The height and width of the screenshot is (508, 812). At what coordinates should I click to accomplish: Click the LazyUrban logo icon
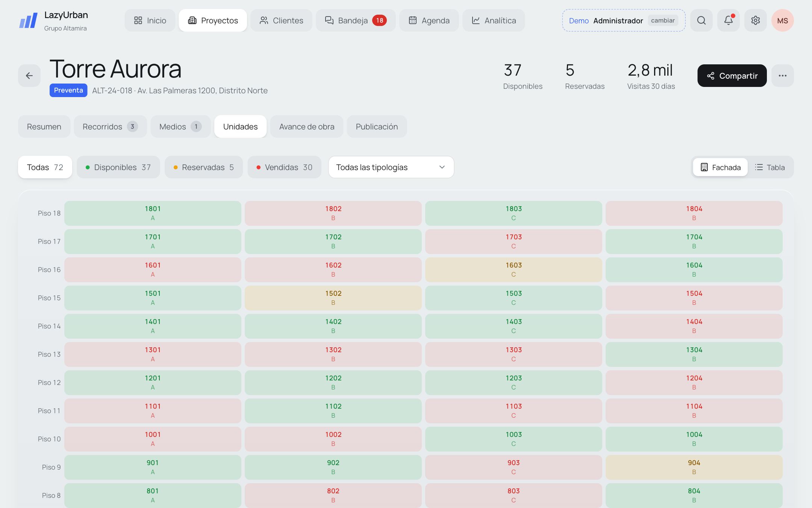pos(29,20)
